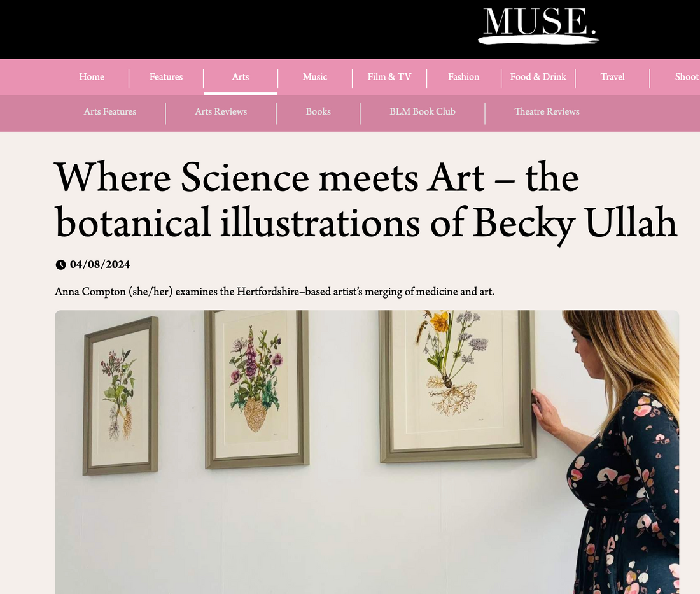Click the article headline about Becky Ullah
Image resolution: width=700 pixels, height=594 pixels.
[x=366, y=199]
